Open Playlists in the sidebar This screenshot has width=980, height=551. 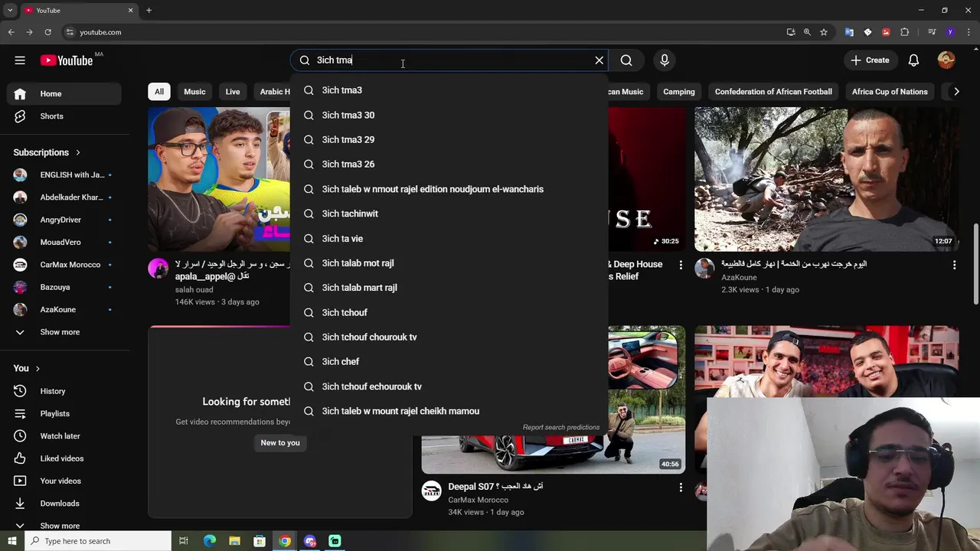point(64,413)
